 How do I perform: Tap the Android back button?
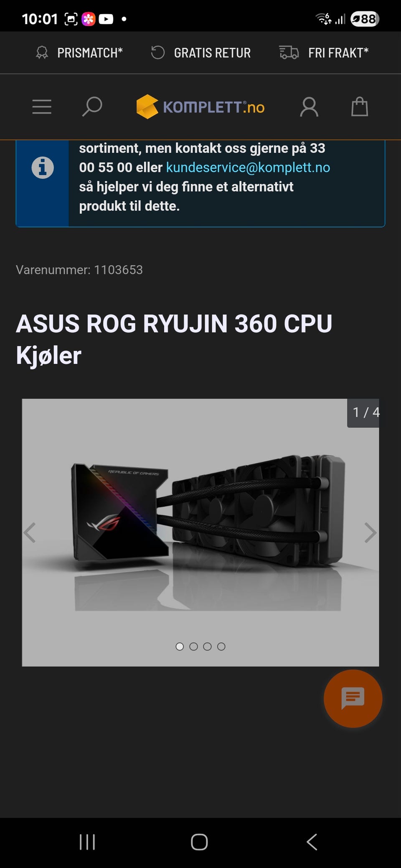click(x=312, y=842)
